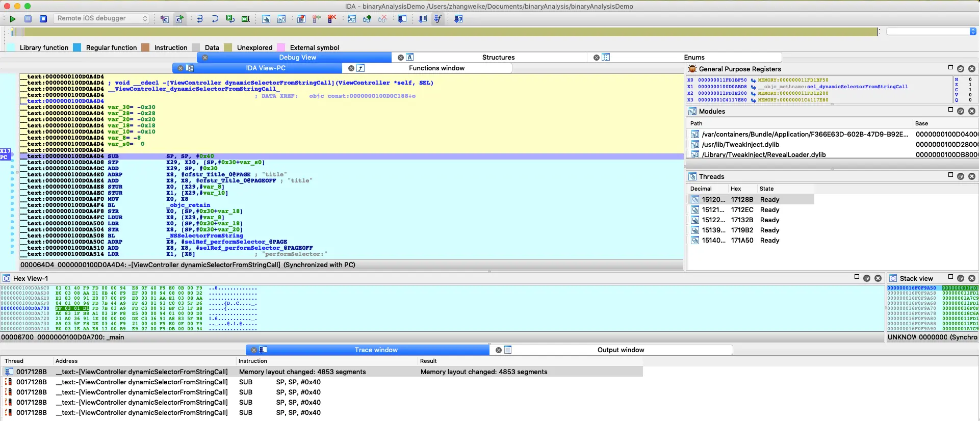
Task: Sort trace by Instruction column header
Action: point(326,361)
